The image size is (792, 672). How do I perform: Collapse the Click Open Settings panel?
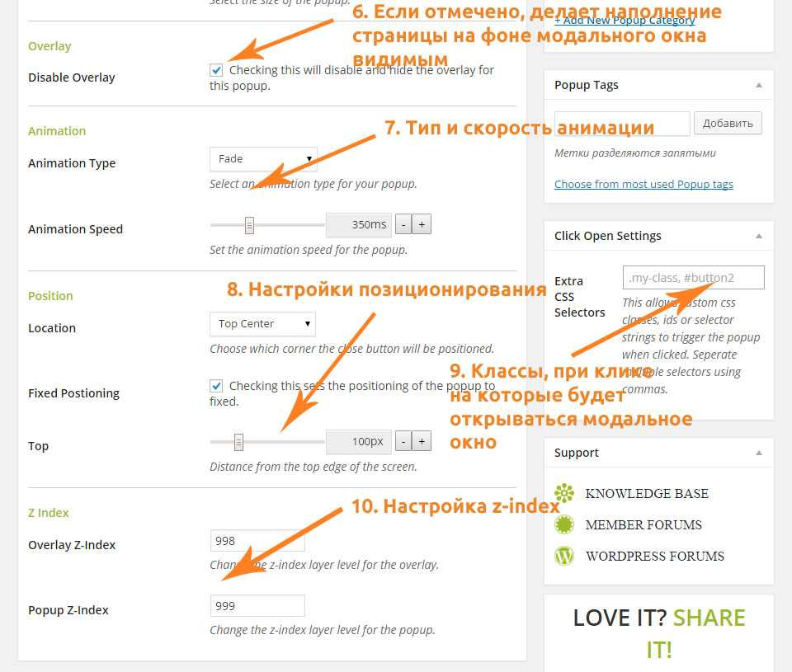point(758,236)
